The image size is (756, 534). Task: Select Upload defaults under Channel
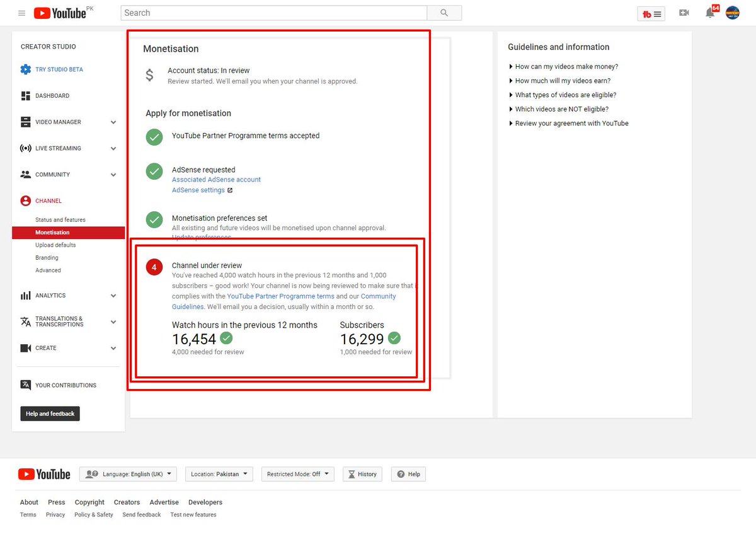click(x=55, y=245)
